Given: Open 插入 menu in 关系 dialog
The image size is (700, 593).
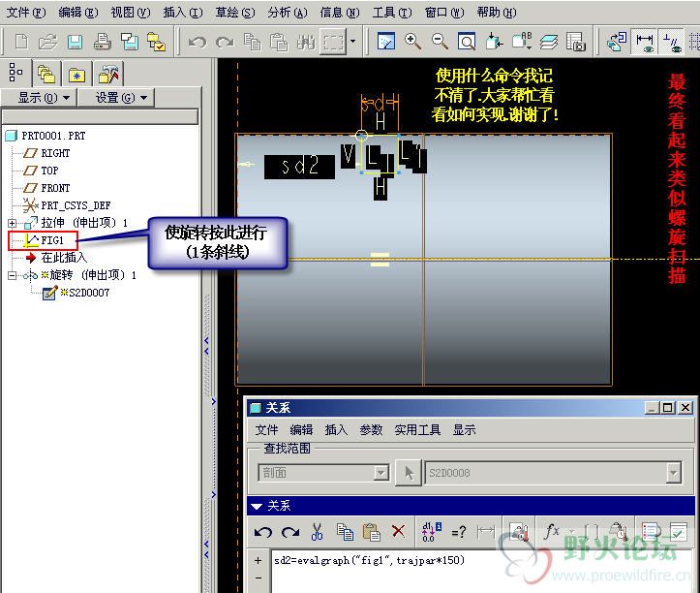Looking at the screenshot, I should [x=336, y=430].
